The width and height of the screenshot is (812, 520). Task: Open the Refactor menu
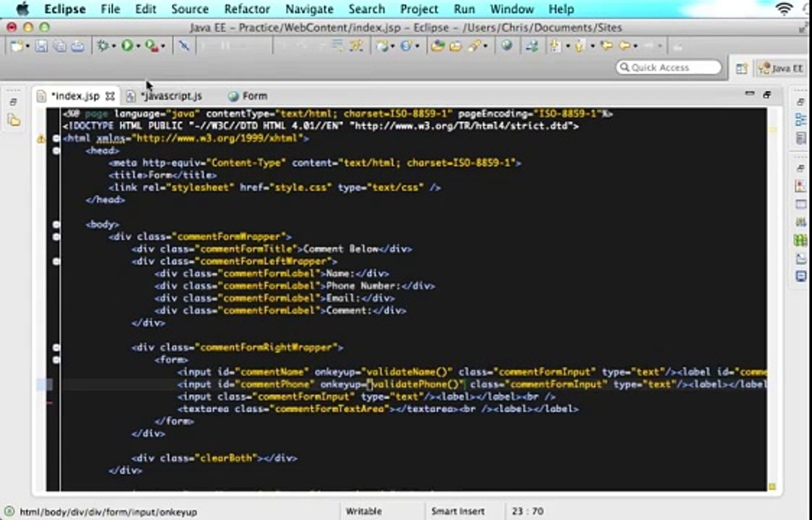pyautogui.click(x=247, y=9)
